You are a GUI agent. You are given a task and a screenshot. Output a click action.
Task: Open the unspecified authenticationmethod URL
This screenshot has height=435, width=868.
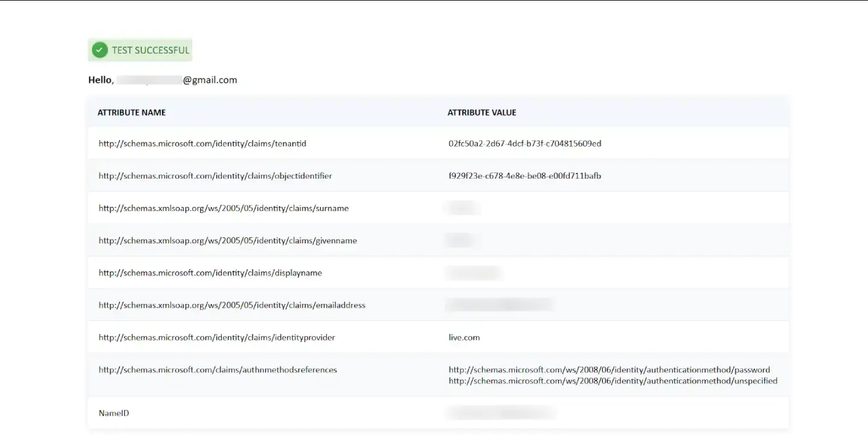point(612,381)
